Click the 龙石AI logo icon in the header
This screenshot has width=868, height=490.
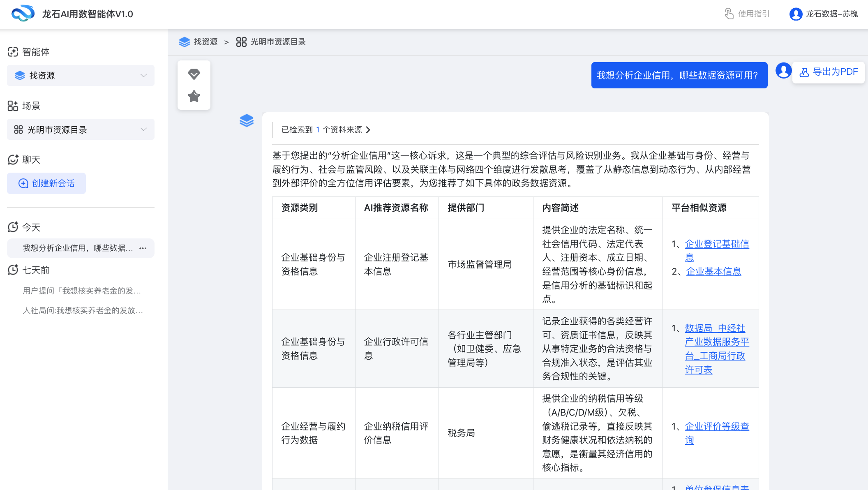(x=23, y=14)
